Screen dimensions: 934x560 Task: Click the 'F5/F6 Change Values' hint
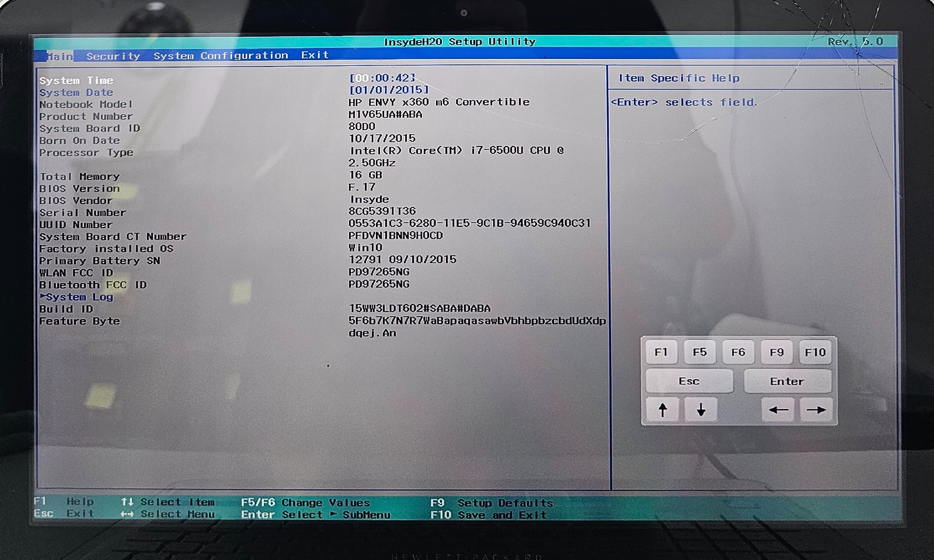pos(305,503)
